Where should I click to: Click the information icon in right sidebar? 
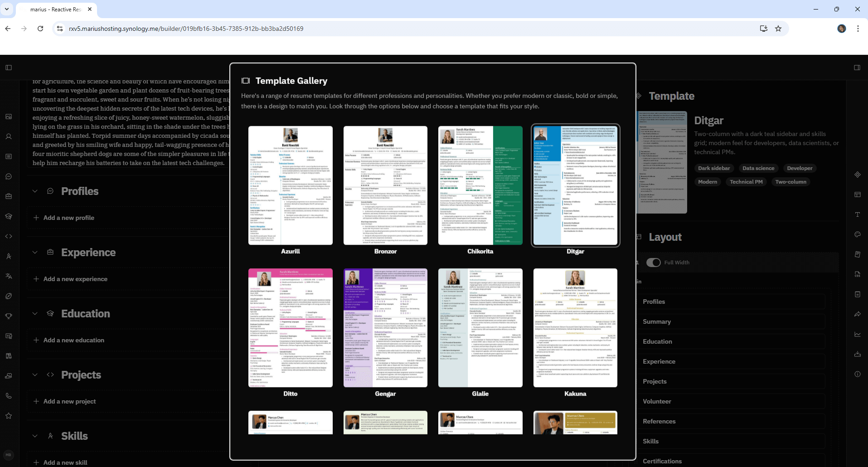pos(858,374)
